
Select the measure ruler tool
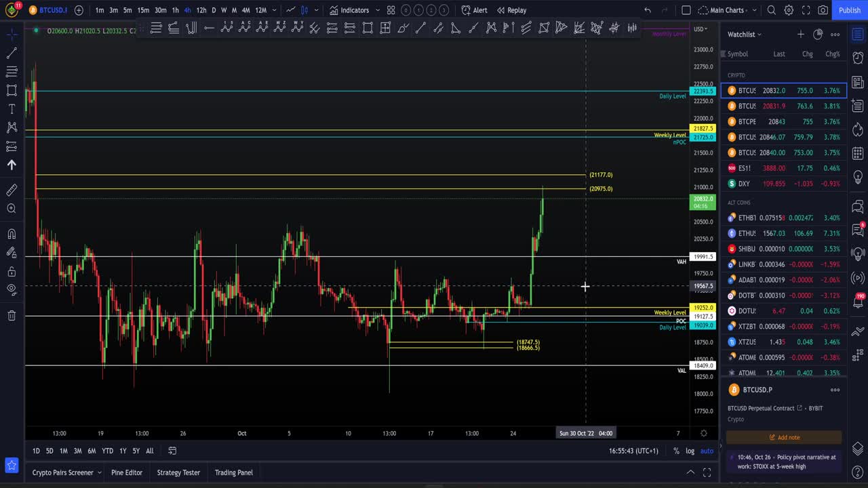12,190
